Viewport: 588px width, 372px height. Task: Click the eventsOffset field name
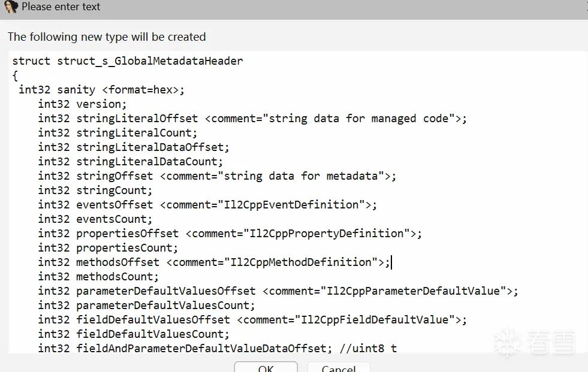pos(114,205)
